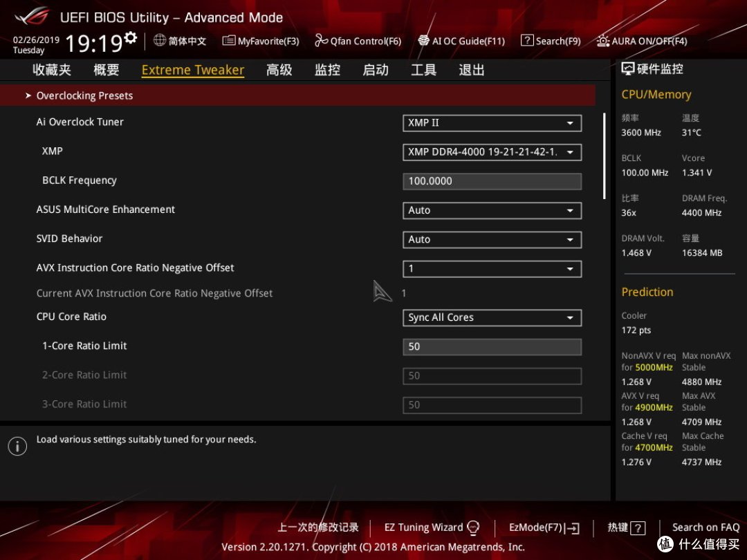Click date 02/26/2019 text

click(36, 40)
